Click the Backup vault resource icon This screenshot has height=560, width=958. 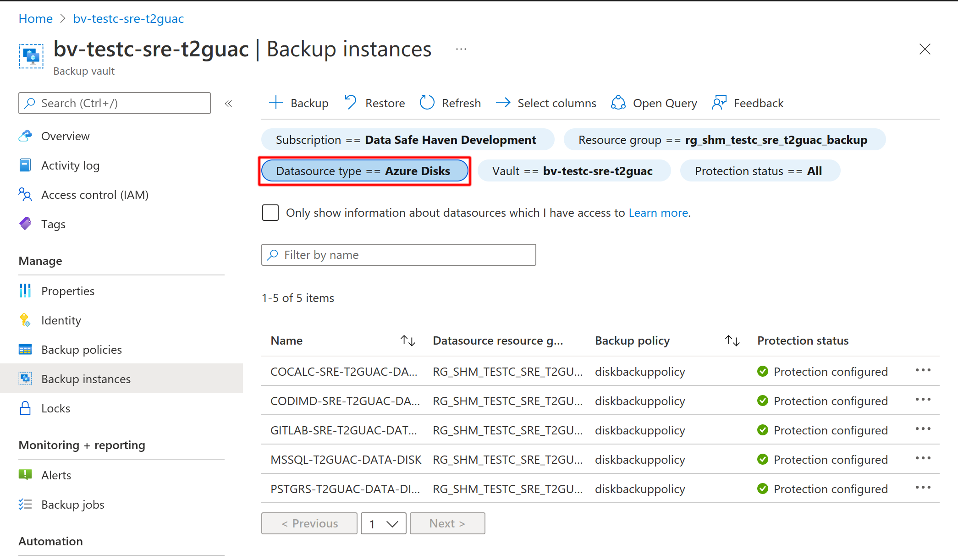pyautogui.click(x=31, y=56)
